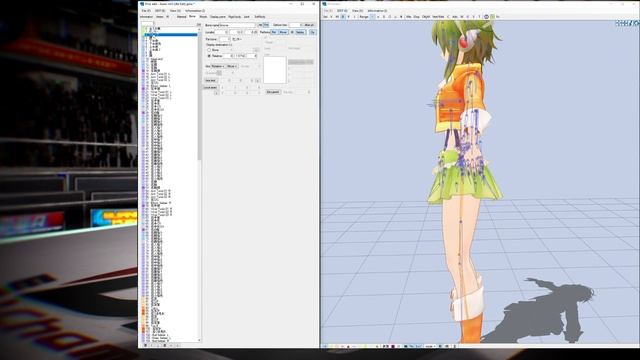Switch to the Morph tab
The width and height of the screenshot is (640, 360).
pyautogui.click(x=203, y=17)
